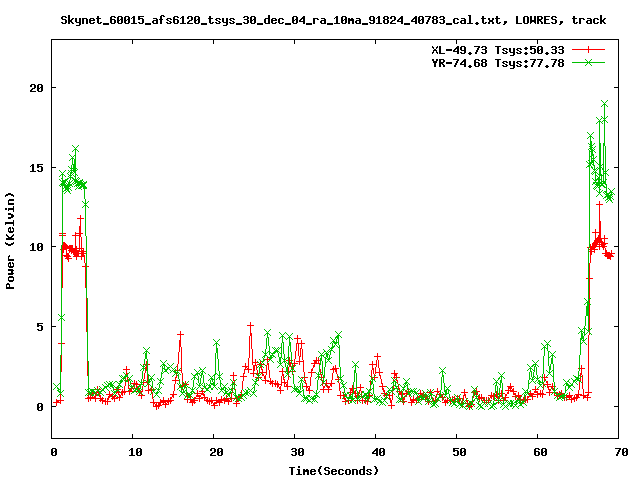Click the 30 tick label on the x-axis

[295, 452]
